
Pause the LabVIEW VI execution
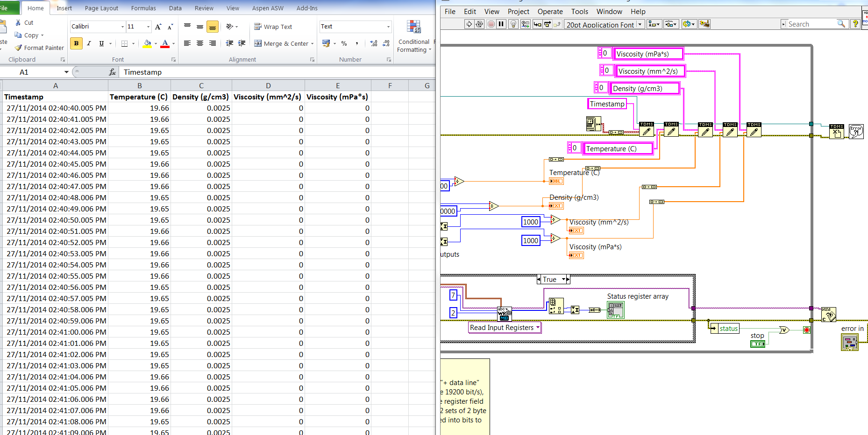pos(501,24)
